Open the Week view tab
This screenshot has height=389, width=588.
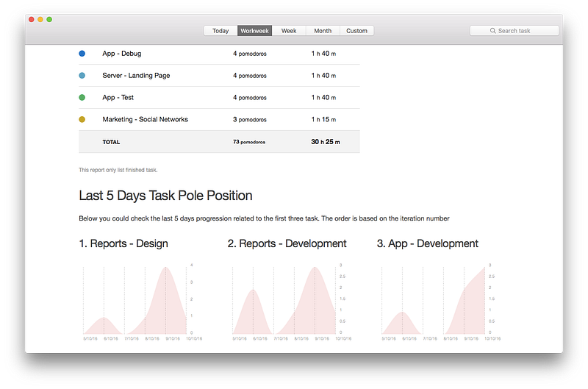tap(289, 31)
